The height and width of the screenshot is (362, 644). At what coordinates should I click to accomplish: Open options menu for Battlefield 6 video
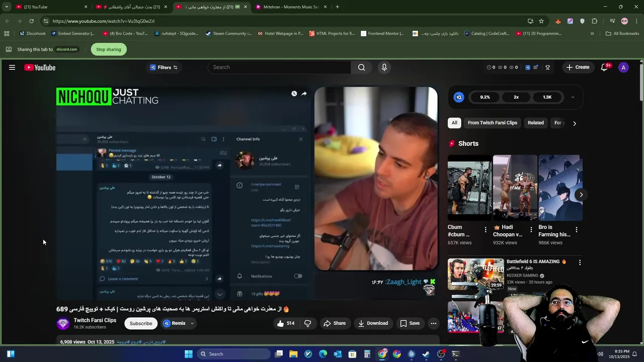tap(580, 262)
